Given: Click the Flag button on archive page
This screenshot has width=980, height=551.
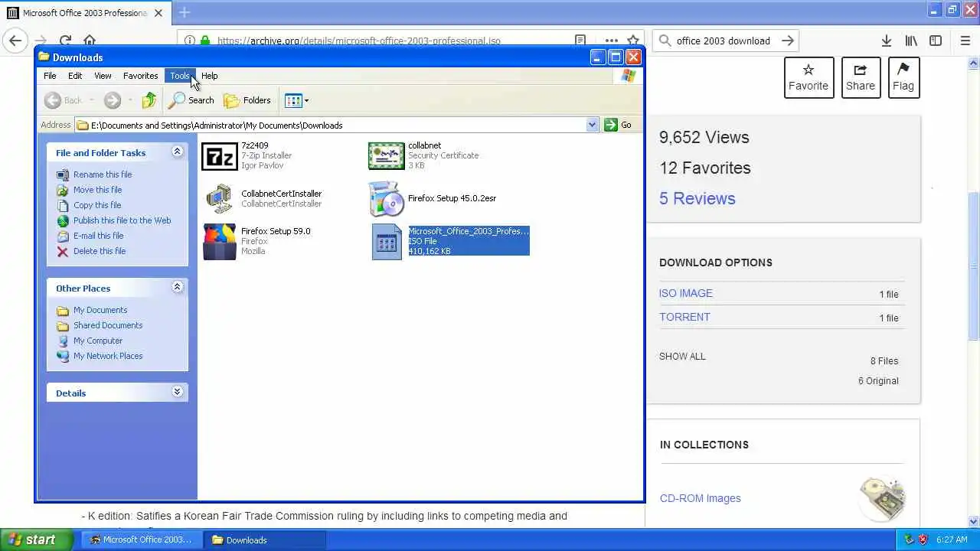Looking at the screenshot, I should click(x=903, y=77).
